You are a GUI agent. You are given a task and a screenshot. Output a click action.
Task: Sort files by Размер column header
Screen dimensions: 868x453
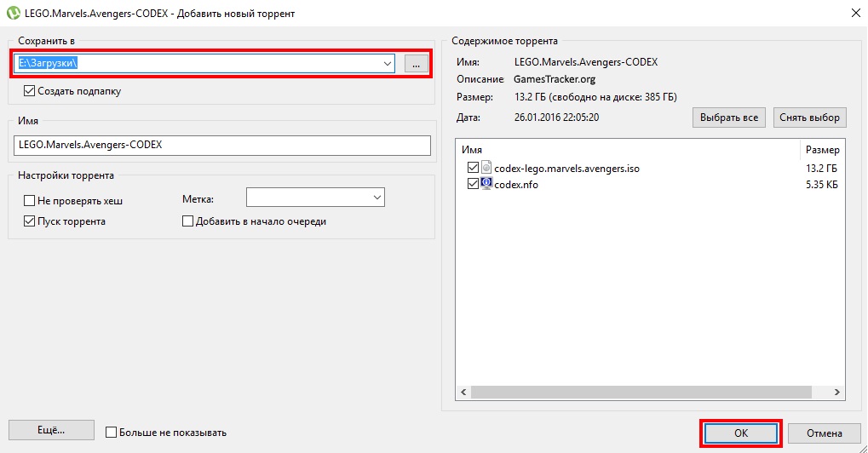click(823, 149)
